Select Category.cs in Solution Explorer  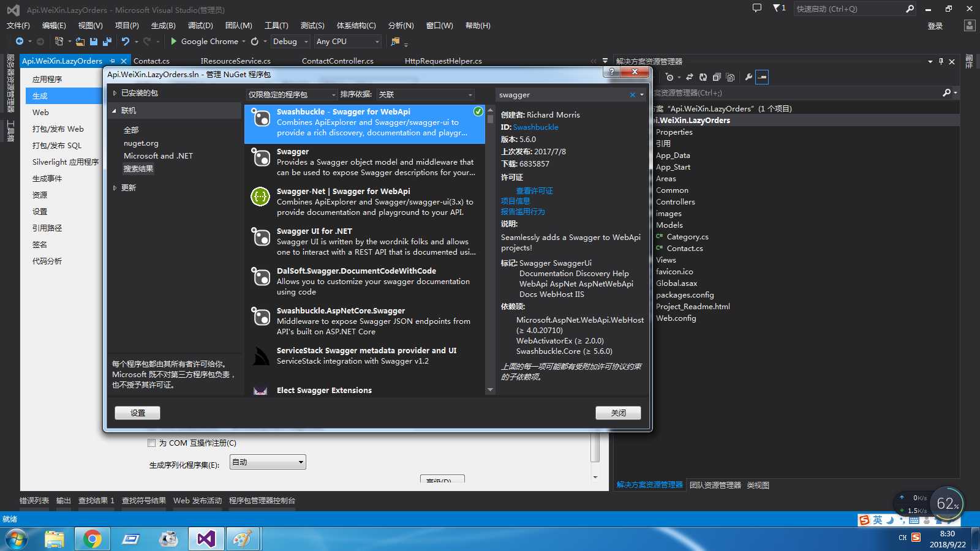pos(687,236)
